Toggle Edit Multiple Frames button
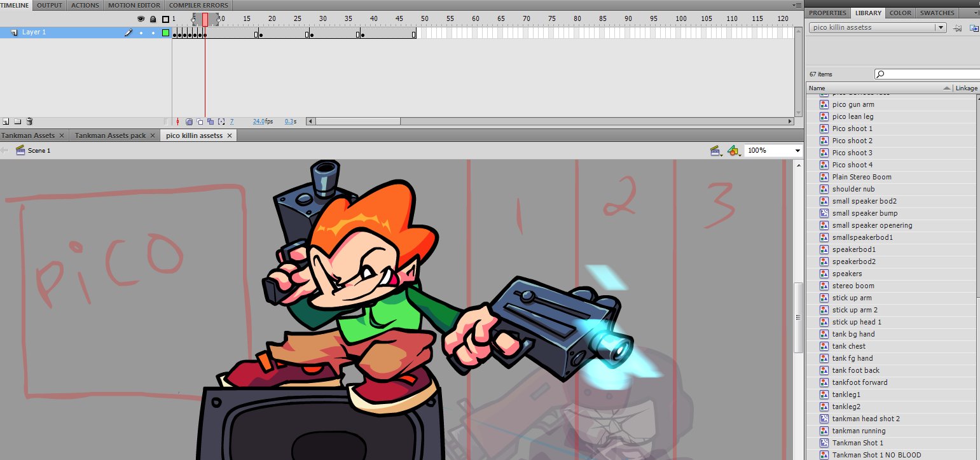The height and width of the screenshot is (460, 980). click(x=210, y=122)
